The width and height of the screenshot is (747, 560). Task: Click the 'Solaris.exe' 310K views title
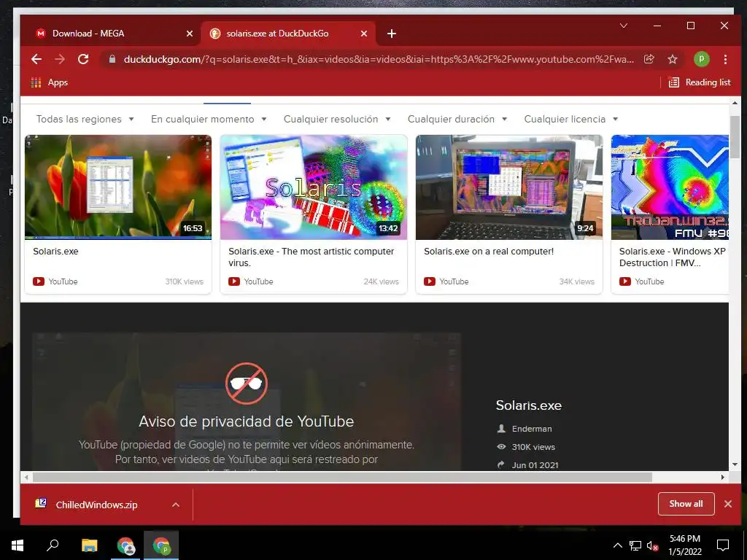[55, 252]
